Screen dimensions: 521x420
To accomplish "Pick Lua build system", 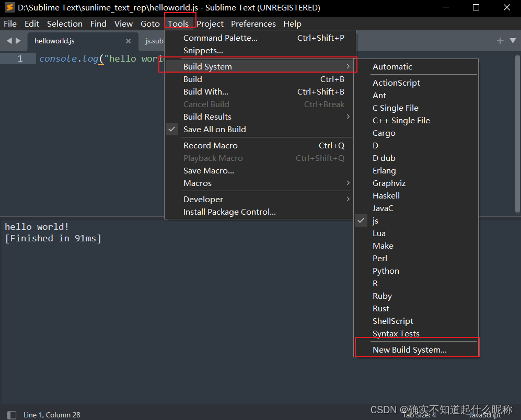I will pos(416,234).
